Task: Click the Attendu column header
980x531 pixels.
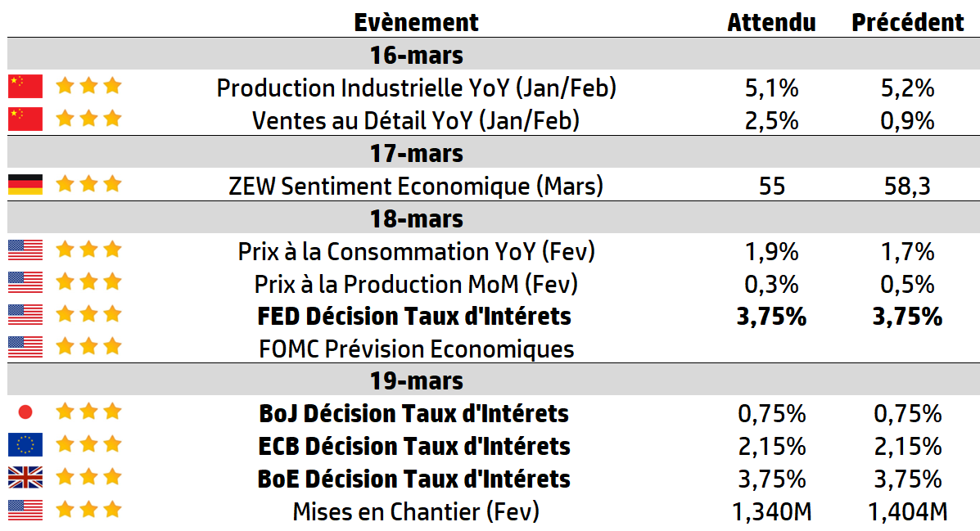Action: point(771,22)
